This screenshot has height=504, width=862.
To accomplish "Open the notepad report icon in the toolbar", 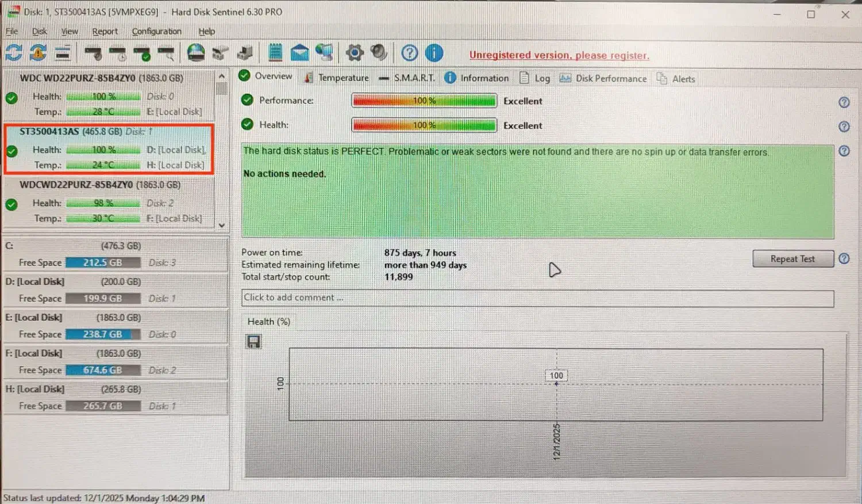I will click(x=275, y=53).
